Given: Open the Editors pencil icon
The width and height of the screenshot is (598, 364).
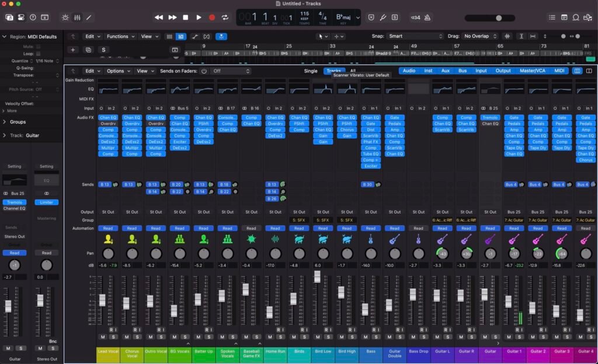Looking at the screenshot, I should click(x=89, y=17).
